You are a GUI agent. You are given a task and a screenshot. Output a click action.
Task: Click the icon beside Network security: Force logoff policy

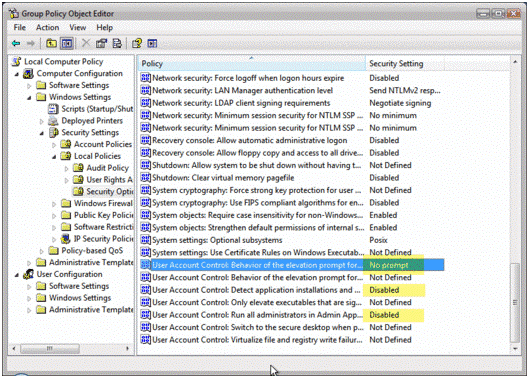pos(145,78)
